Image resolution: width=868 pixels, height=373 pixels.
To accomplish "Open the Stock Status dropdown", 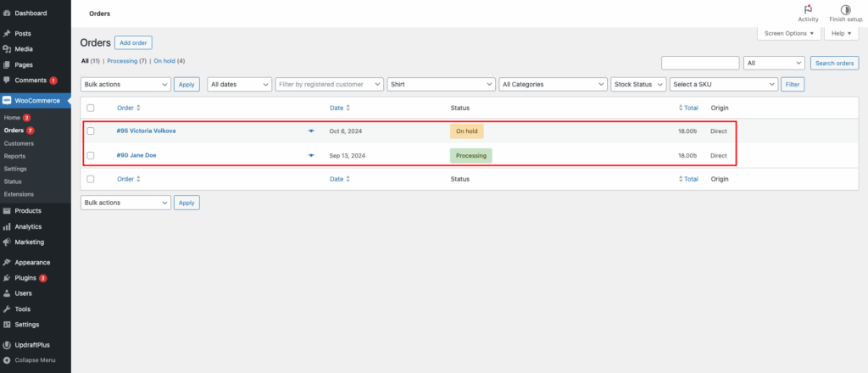I will pos(639,84).
